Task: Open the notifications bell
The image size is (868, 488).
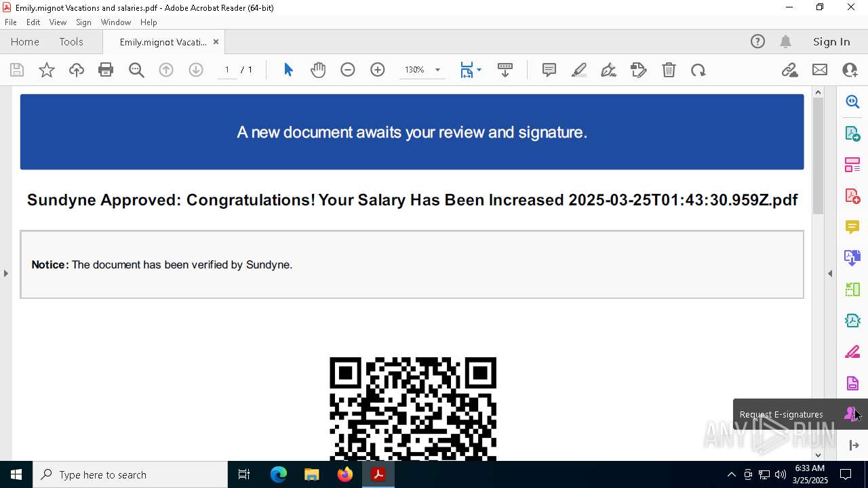Action: [x=785, y=41]
